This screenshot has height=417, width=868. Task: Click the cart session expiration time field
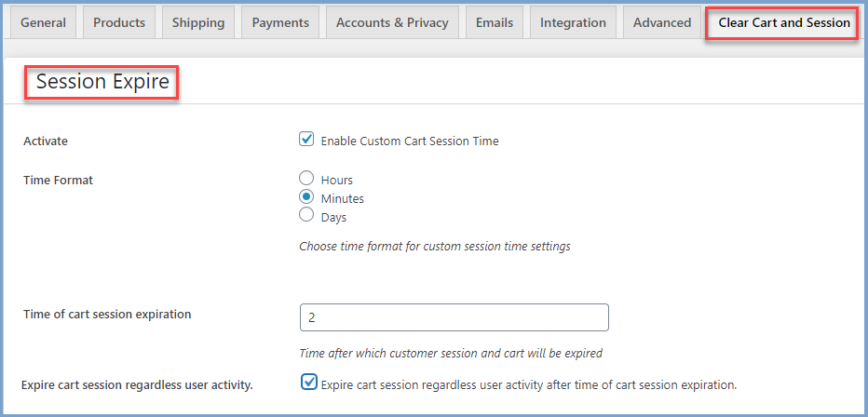coord(454,317)
